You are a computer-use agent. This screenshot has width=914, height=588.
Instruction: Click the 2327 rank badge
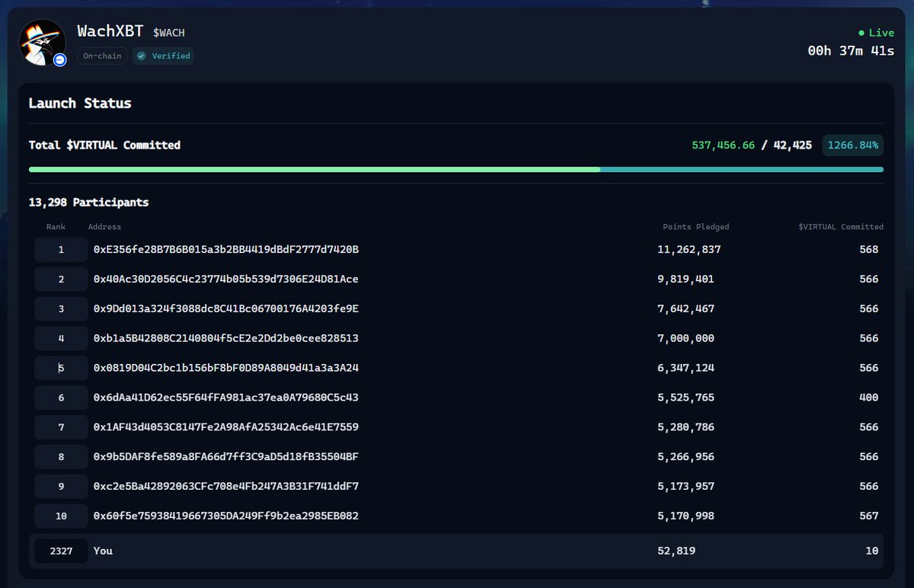(x=61, y=551)
